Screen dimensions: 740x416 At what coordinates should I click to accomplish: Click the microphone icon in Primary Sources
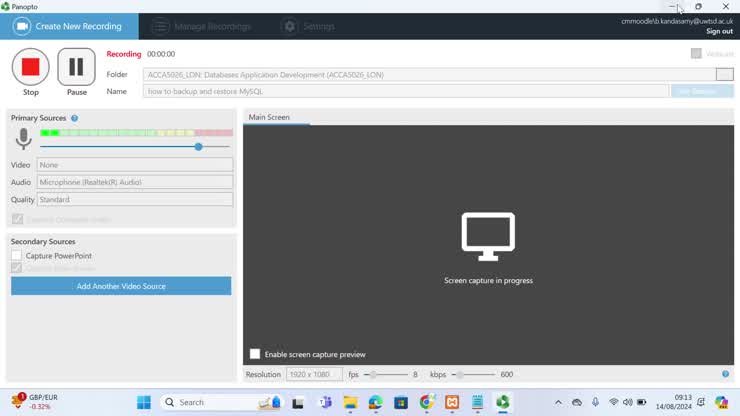click(x=23, y=139)
